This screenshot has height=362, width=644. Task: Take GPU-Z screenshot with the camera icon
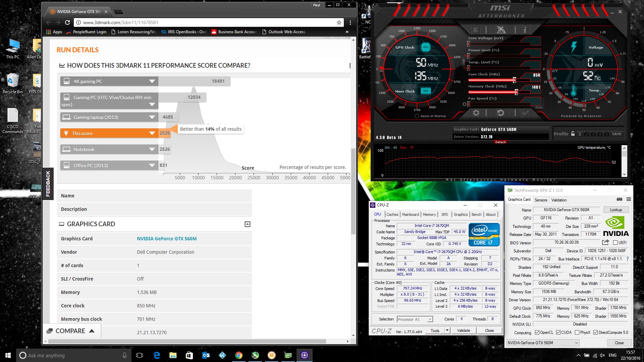619,199
